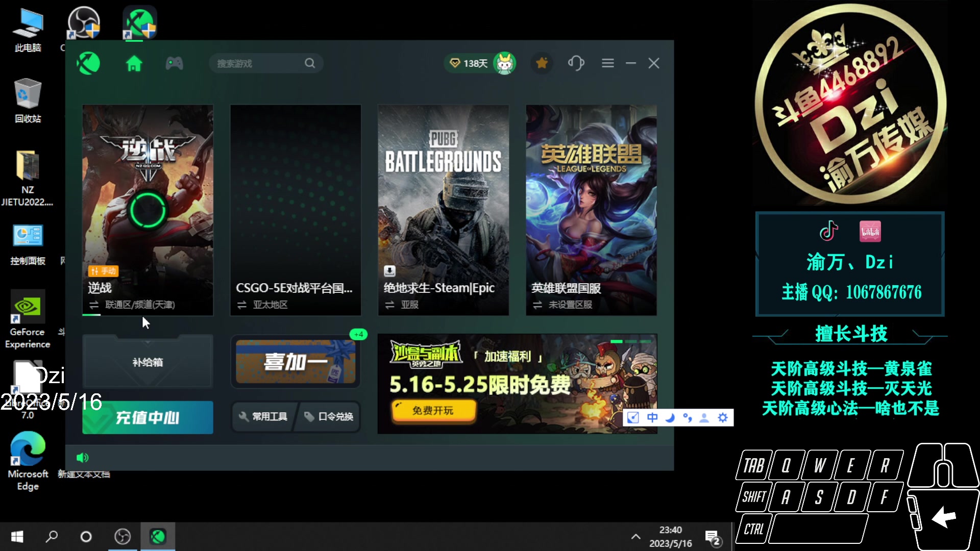Expand the system tray hidden icons
This screenshot has height=551, width=980.
point(635,537)
